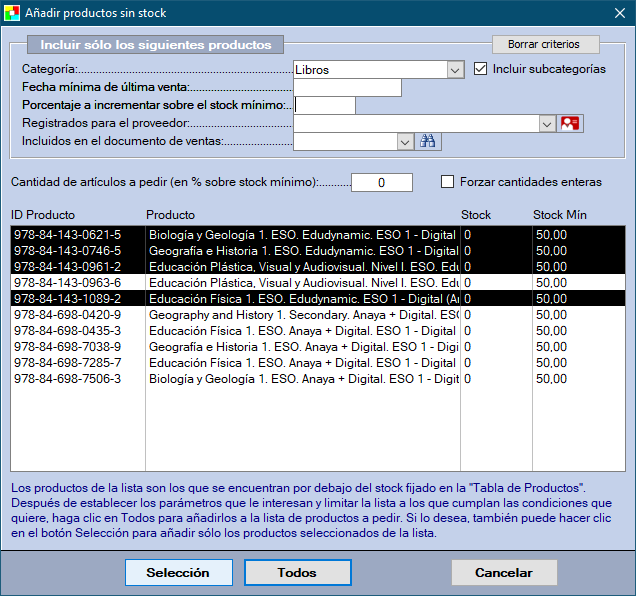This screenshot has height=596, width=636.
Task: Click the Stock Mín column header
Action: click(x=559, y=215)
